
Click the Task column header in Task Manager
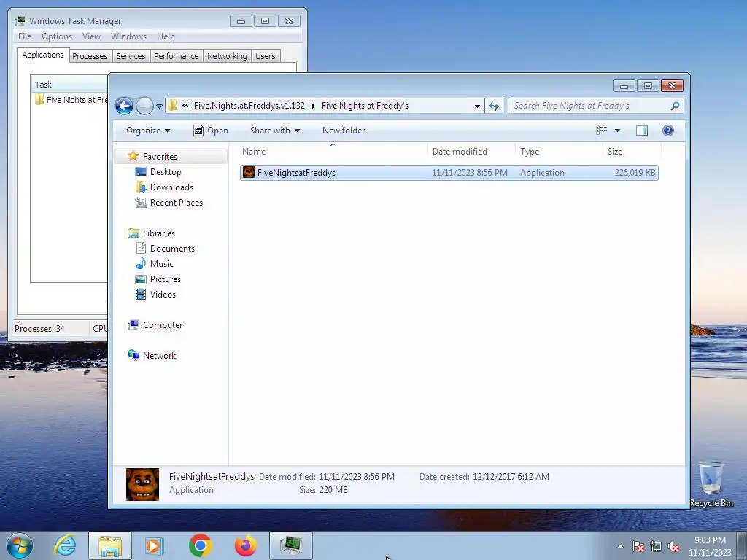[69, 85]
